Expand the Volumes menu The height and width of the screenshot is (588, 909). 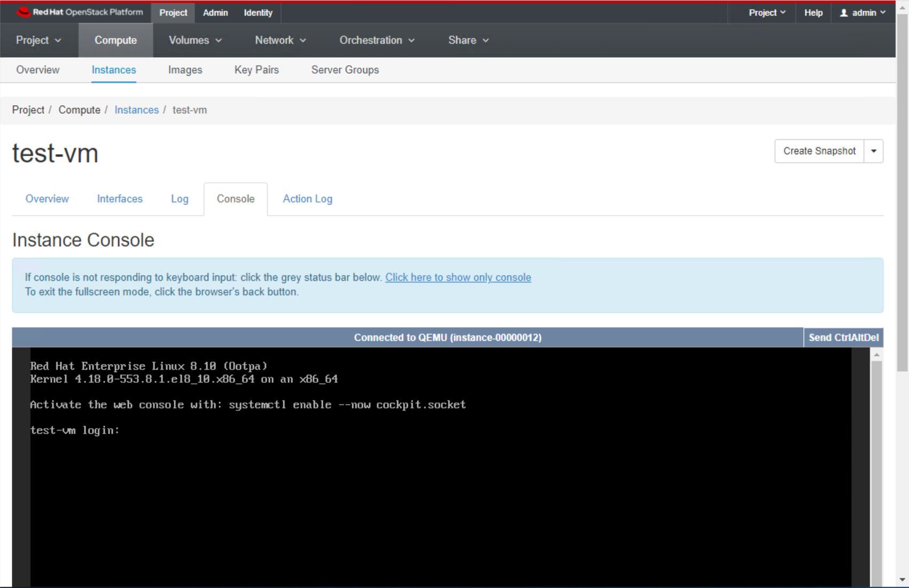195,40
